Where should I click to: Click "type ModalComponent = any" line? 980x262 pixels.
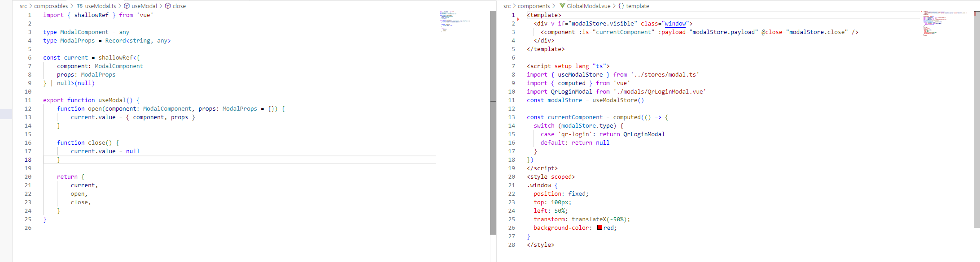[x=86, y=32]
